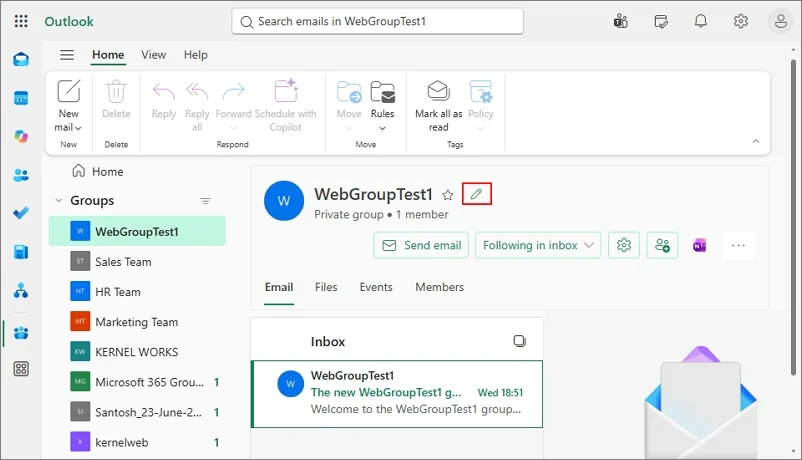The width and height of the screenshot is (802, 460).
Task: Collapse the Groups section chevron
Action: click(x=58, y=200)
